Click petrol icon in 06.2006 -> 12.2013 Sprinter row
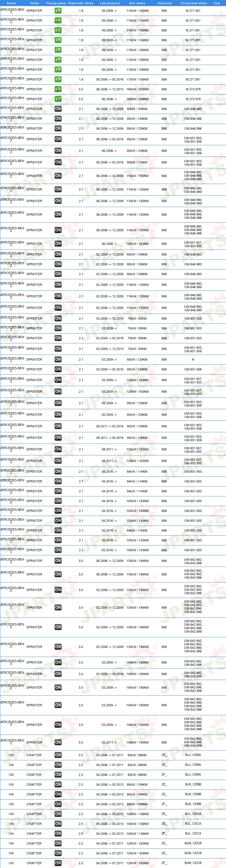This screenshot has height=868, width=226. coord(58,89)
